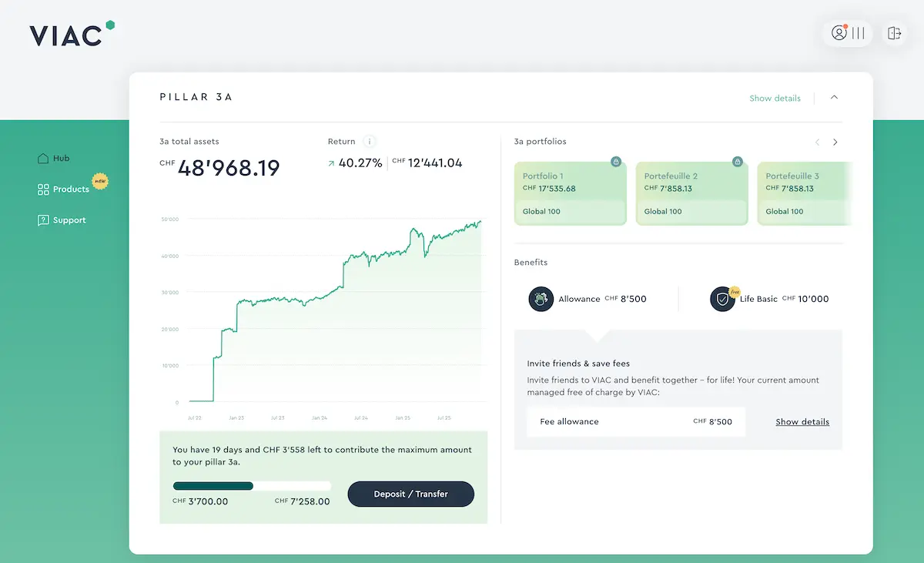Click the lock icon on Portfolio 1

(615, 162)
